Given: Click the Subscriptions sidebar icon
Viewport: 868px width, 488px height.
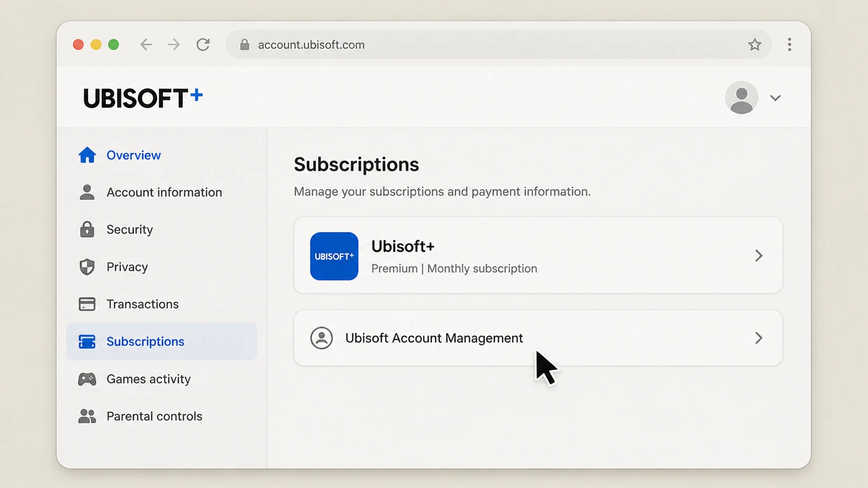Looking at the screenshot, I should 87,342.
